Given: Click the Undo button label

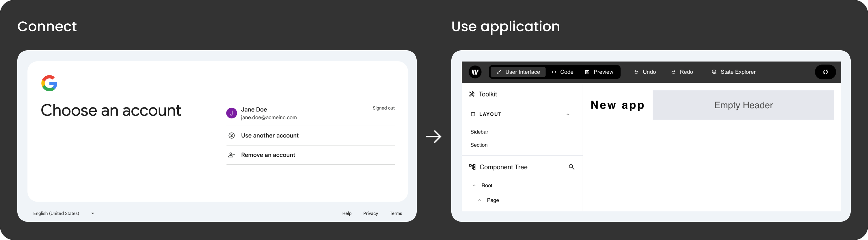Looking at the screenshot, I should click(x=649, y=72).
